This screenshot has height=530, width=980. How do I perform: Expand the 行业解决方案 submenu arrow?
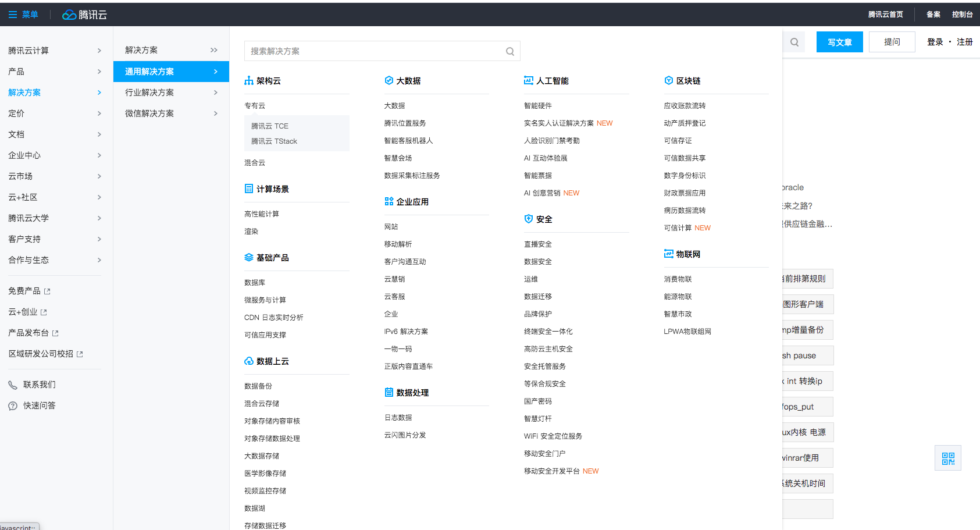tap(215, 93)
